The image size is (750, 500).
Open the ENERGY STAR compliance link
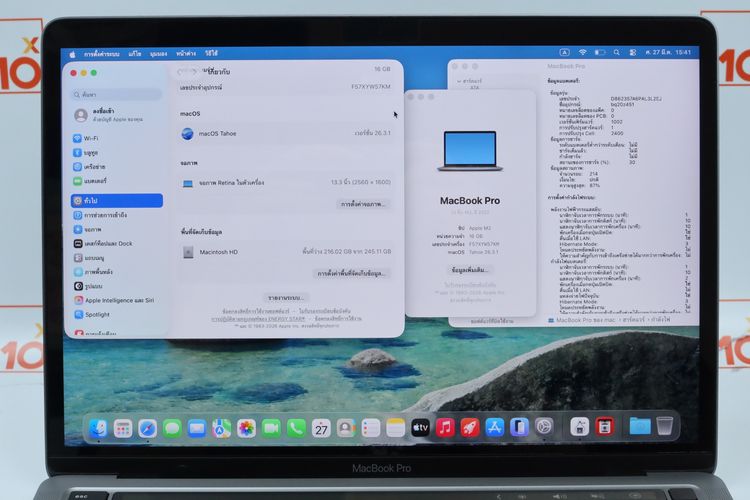tap(258, 319)
